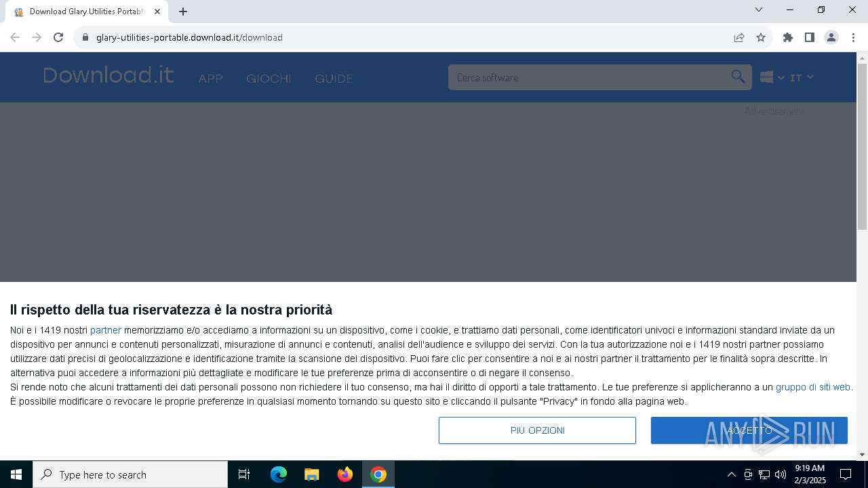Click the Download.it logo
This screenshot has width=868, height=488.
108,75
